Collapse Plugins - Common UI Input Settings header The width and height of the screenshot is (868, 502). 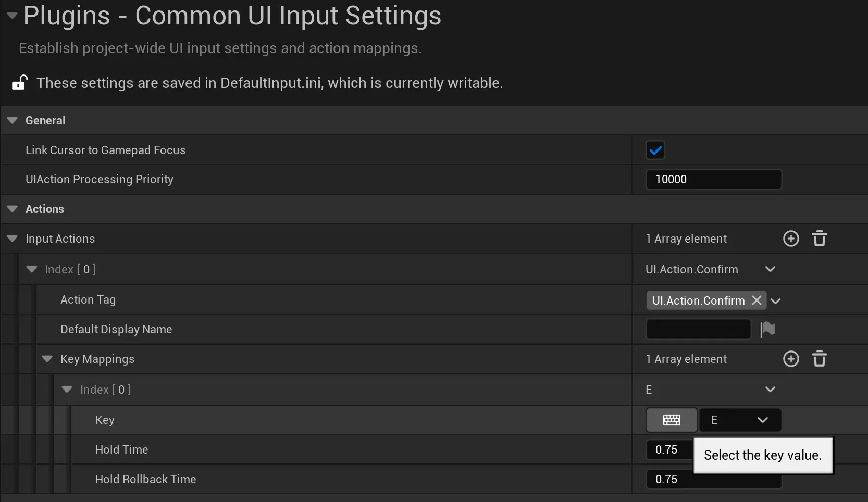(12, 16)
